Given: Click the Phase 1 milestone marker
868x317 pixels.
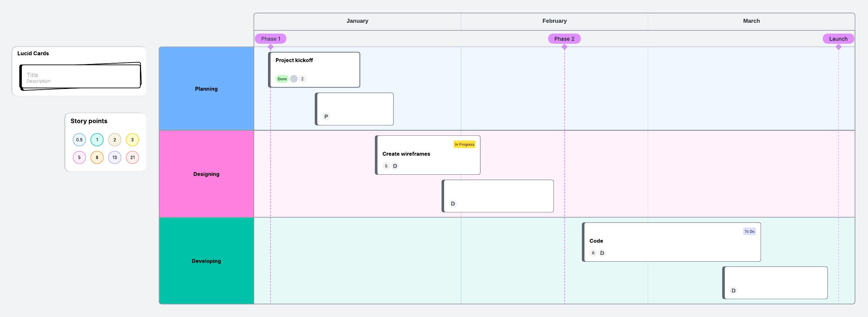Looking at the screenshot, I should pos(271,39).
